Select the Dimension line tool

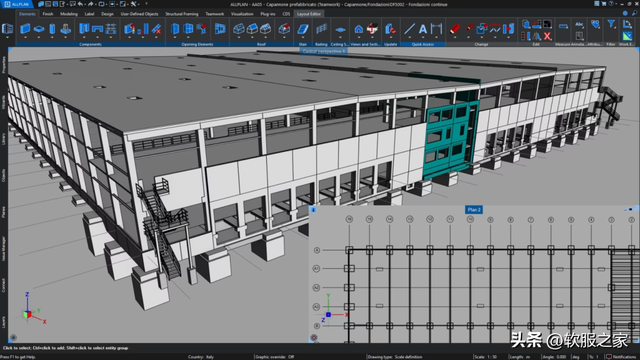[x=436, y=29]
